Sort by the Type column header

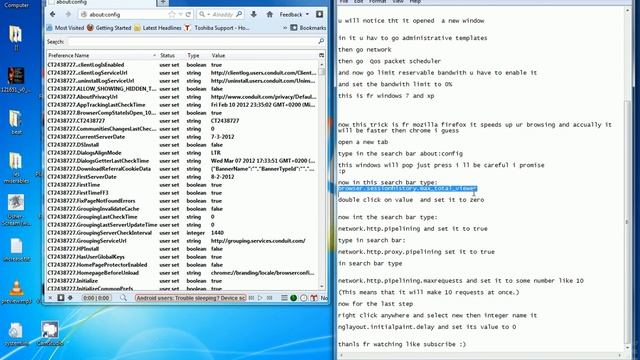(197, 55)
